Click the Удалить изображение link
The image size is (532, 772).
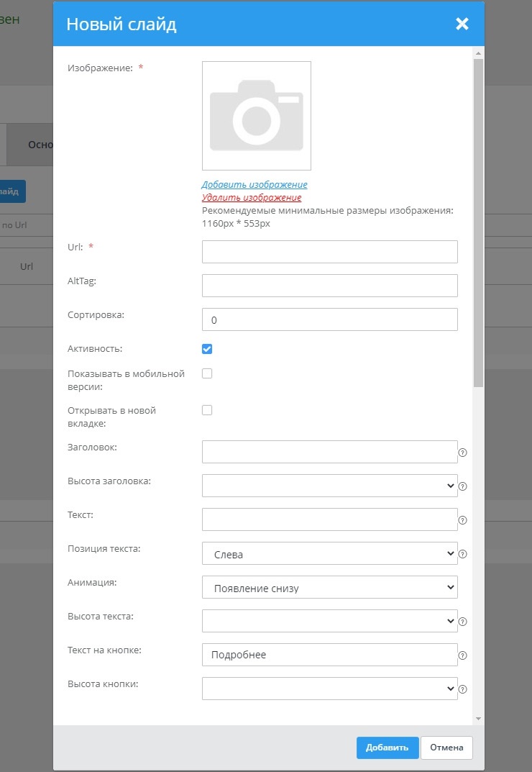(252, 197)
